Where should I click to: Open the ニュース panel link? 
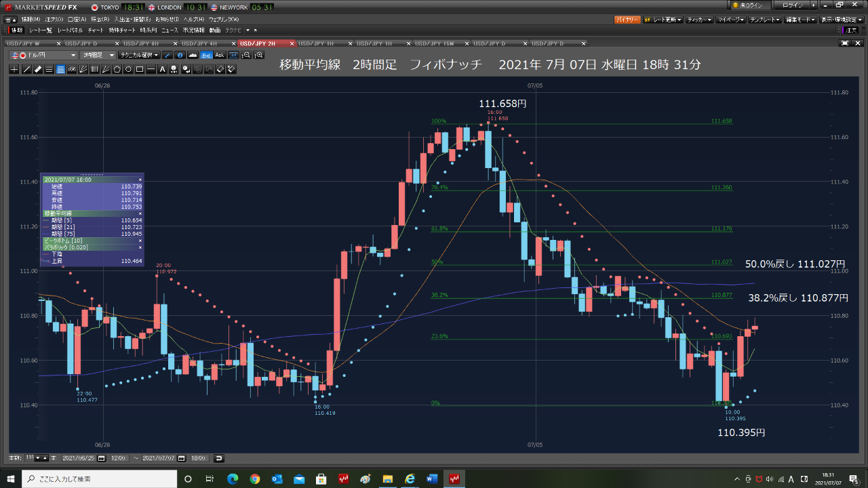coord(170,30)
